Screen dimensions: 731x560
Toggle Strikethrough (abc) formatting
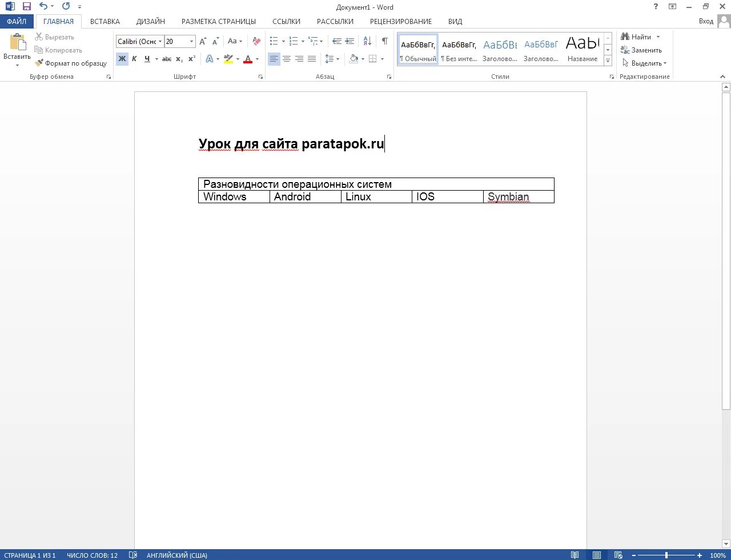click(x=167, y=59)
